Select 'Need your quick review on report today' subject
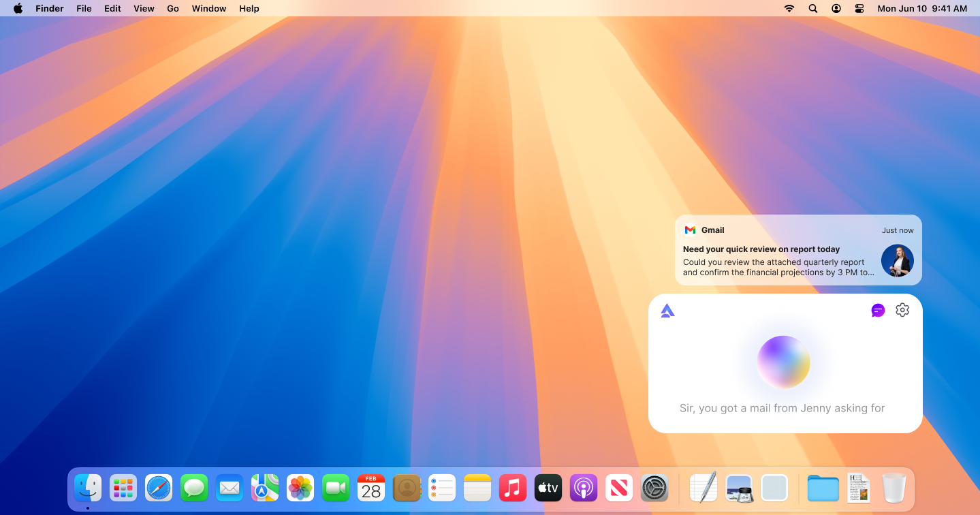980x515 pixels. click(x=761, y=249)
